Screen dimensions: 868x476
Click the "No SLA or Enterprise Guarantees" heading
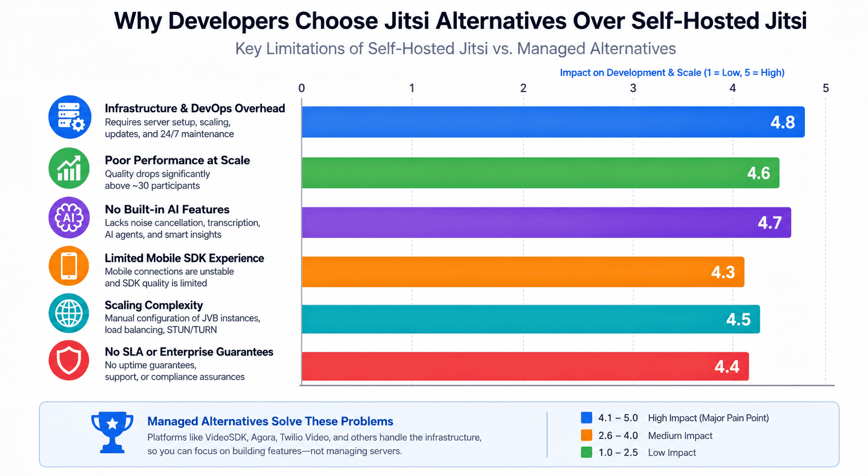click(189, 352)
